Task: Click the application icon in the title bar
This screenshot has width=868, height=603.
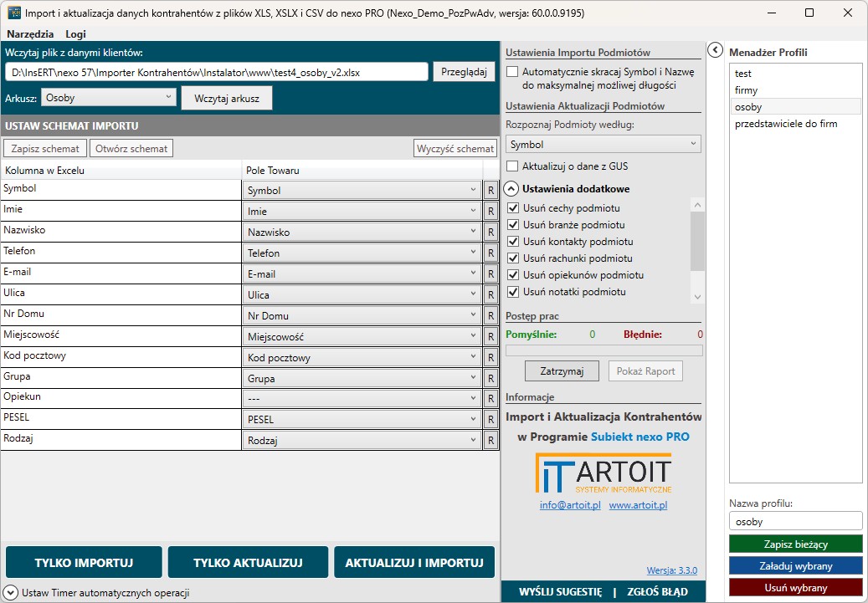Action: point(14,13)
